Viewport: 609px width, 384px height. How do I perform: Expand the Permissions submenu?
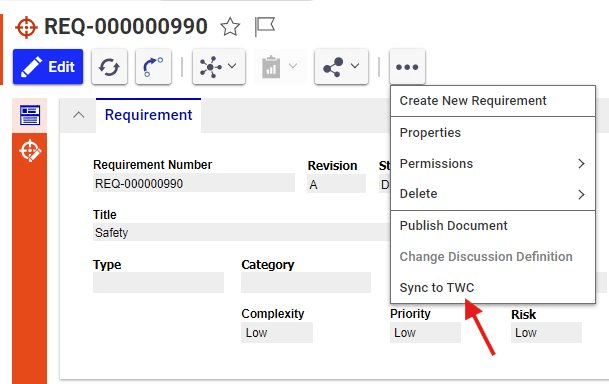[493, 164]
